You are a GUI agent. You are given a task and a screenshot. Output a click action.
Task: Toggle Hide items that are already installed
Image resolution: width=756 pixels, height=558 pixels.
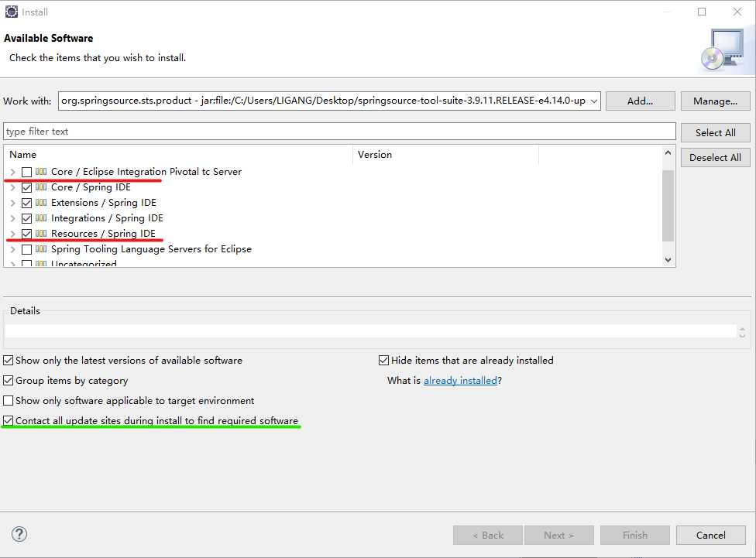pyautogui.click(x=383, y=361)
